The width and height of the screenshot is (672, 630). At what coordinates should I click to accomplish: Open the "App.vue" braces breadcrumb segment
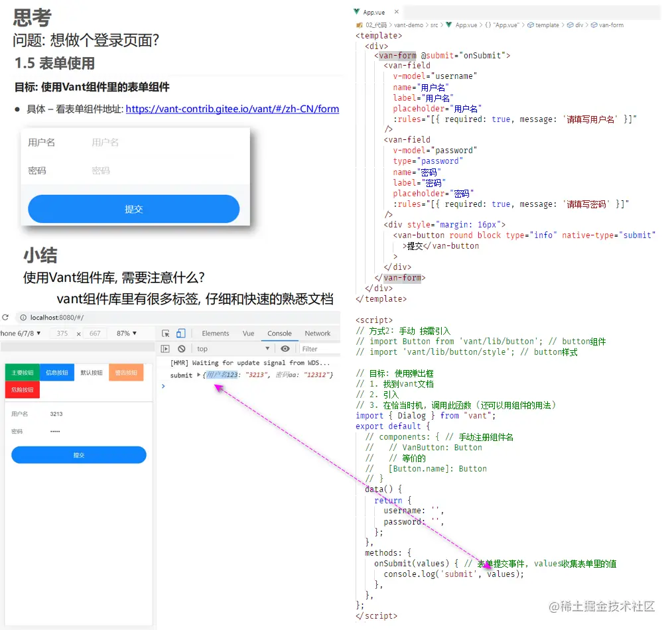502,25
